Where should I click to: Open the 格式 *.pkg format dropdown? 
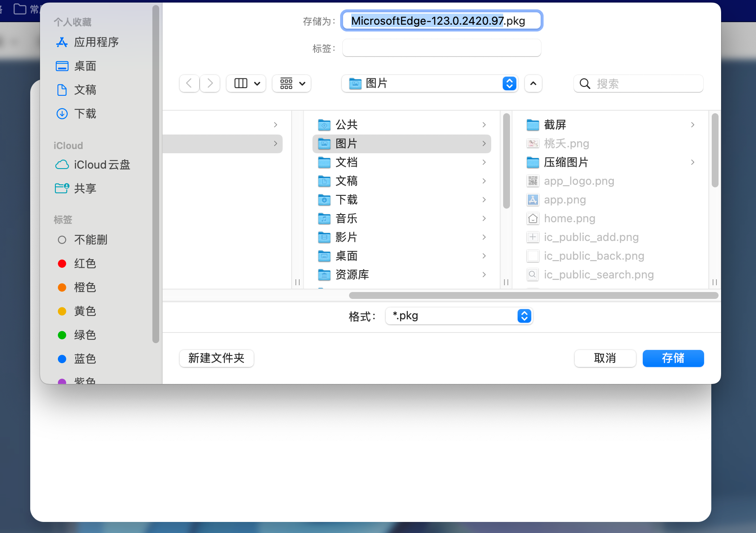[x=459, y=316]
